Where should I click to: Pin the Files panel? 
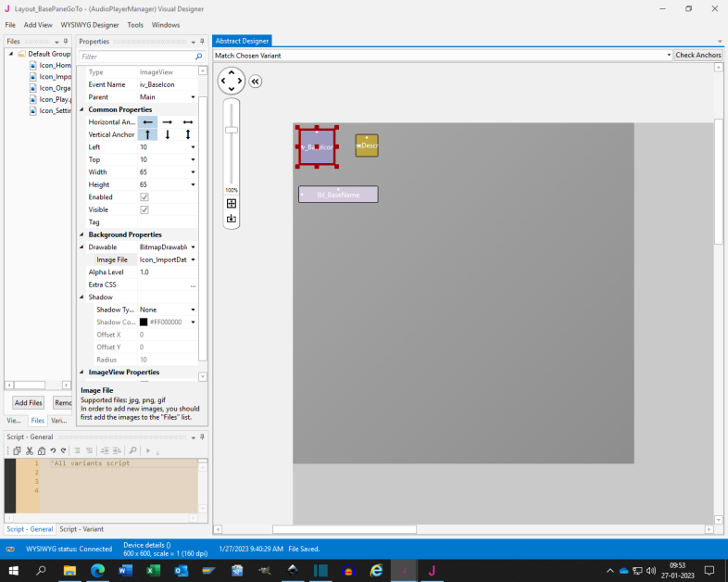pos(66,42)
